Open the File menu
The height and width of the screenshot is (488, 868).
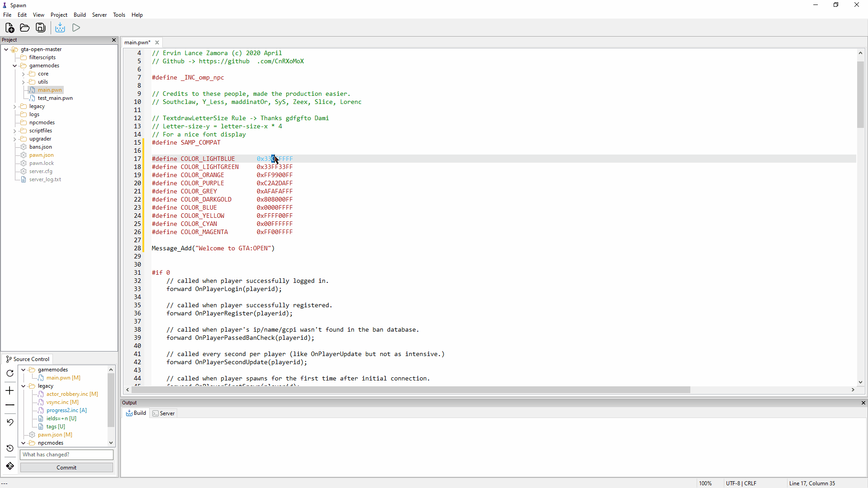(7, 15)
